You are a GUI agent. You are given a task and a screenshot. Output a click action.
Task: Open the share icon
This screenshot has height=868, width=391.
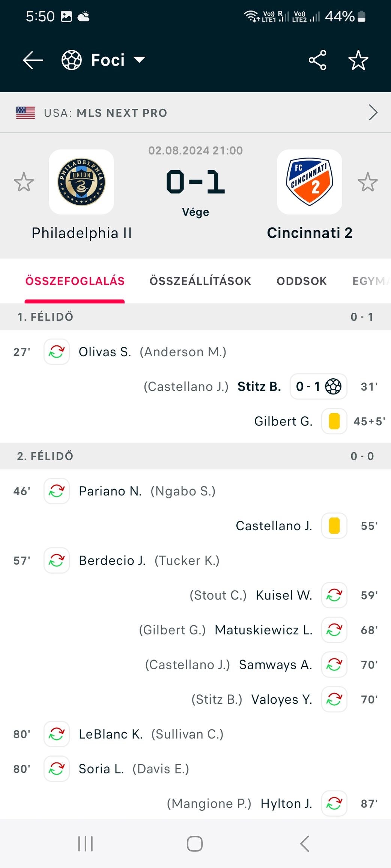[317, 60]
